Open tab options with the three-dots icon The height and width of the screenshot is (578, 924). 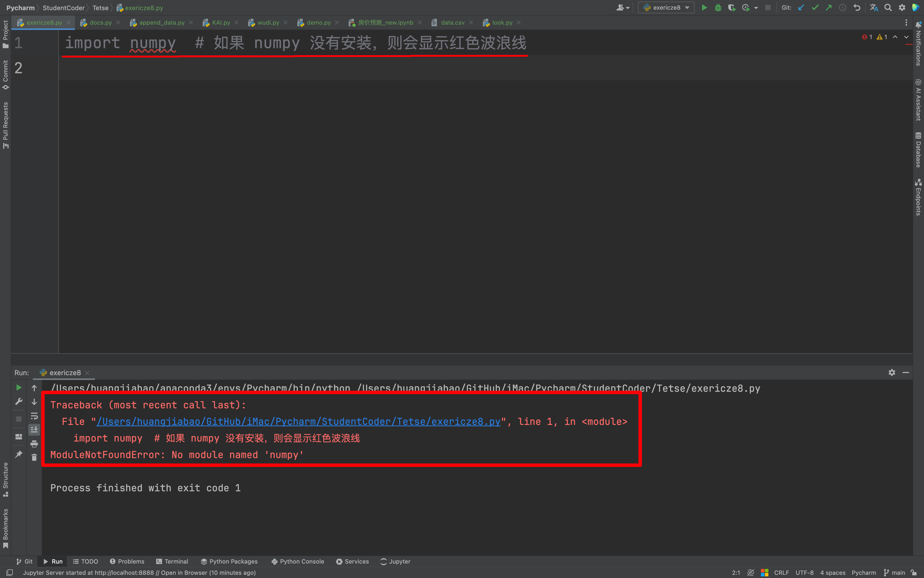[x=906, y=22]
